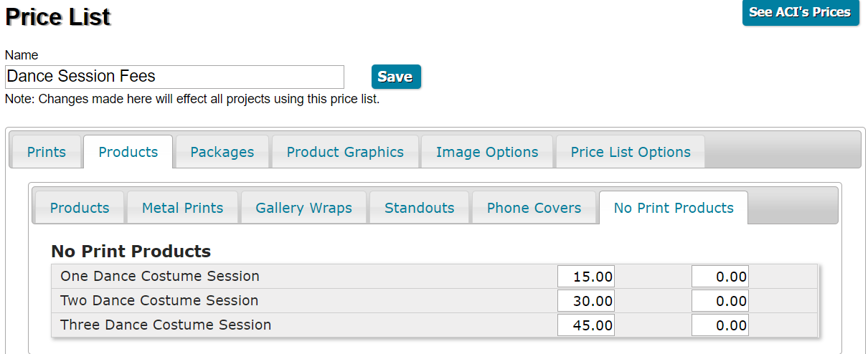Open the Gallery Wraps sub-tab
This screenshot has height=354, width=868.
[304, 208]
